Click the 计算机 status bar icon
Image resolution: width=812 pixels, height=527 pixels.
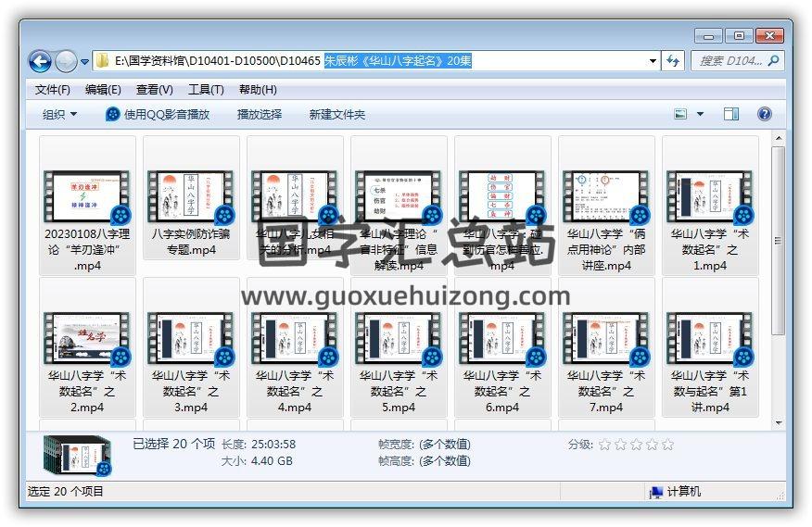[x=655, y=492]
